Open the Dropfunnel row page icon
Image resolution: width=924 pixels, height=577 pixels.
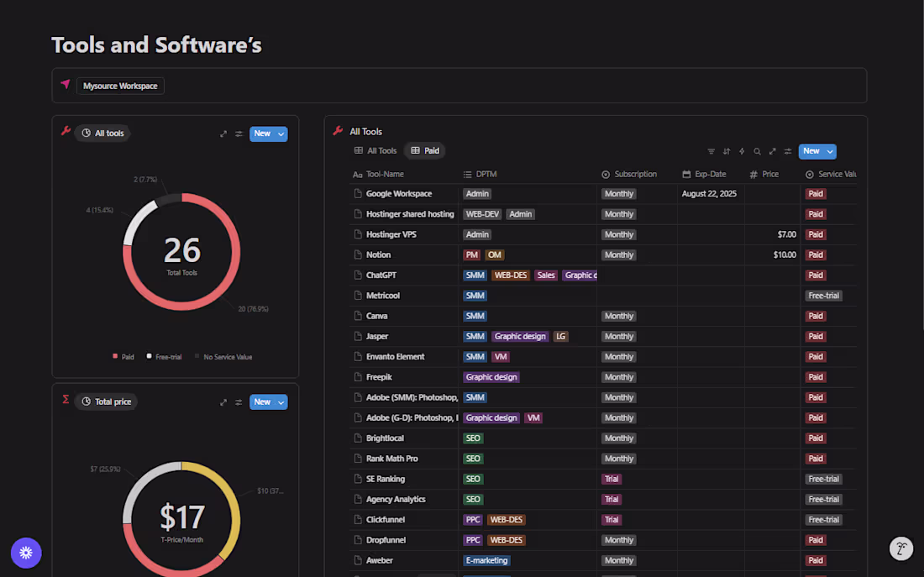(x=358, y=540)
